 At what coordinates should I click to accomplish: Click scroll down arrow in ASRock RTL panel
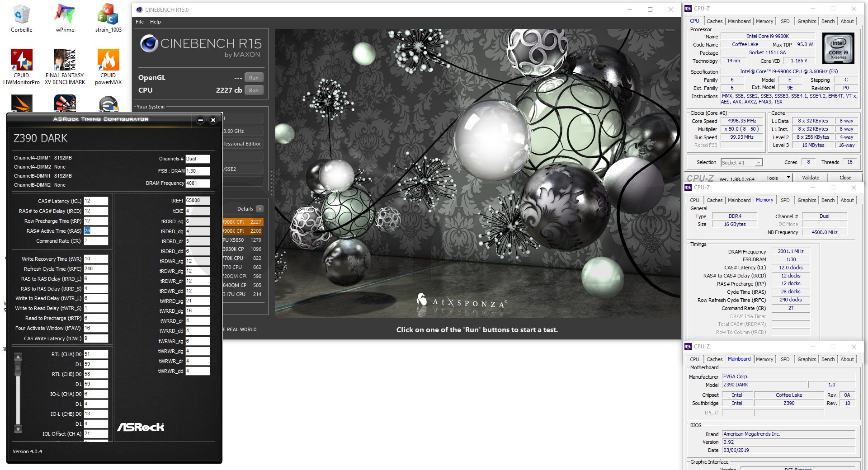click(x=18, y=428)
